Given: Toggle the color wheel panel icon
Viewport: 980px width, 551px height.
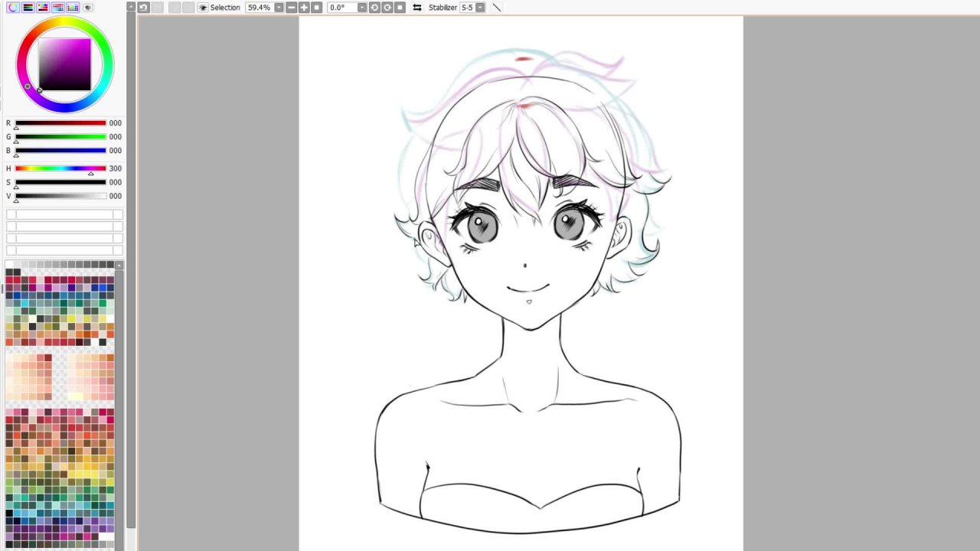Looking at the screenshot, I should click(13, 8).
